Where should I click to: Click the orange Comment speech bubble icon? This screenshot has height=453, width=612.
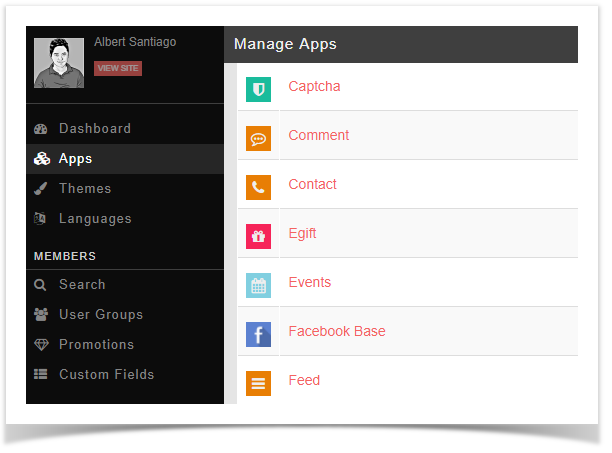258,138
